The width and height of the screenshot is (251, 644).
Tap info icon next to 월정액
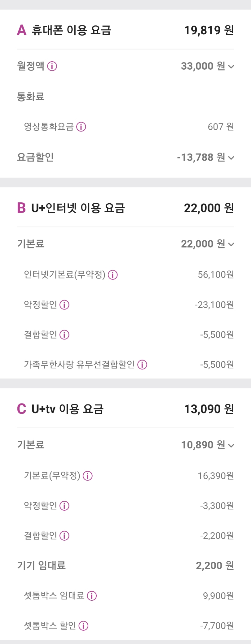[52, 66]
